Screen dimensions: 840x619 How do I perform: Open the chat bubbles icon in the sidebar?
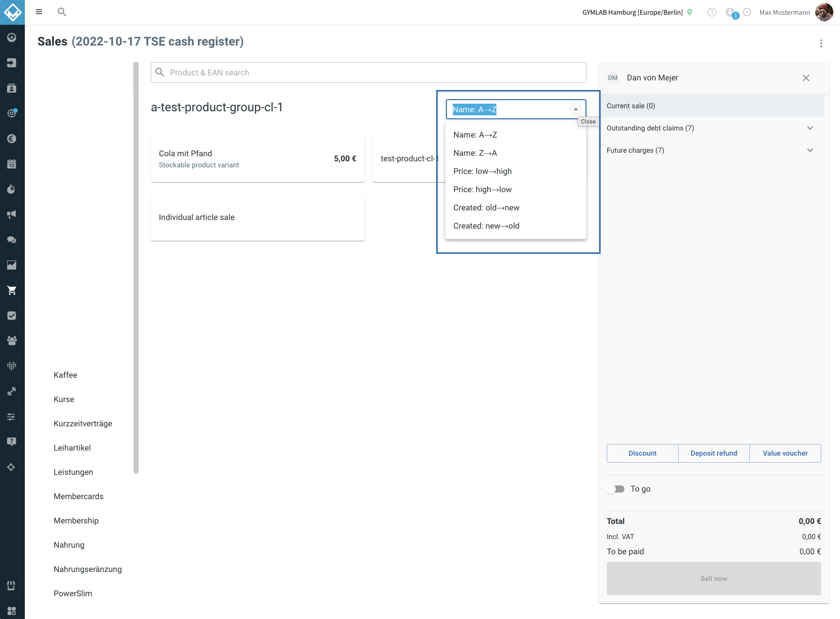pyautogui.click(x=12, y=240)
